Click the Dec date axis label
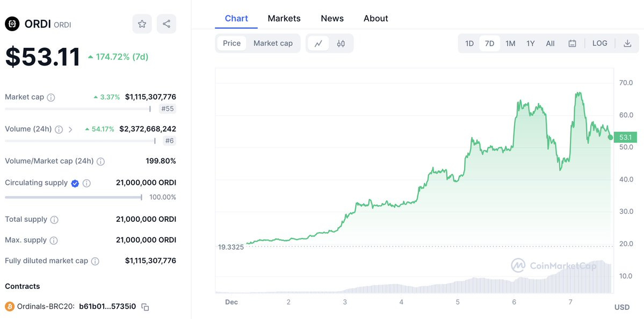The width and height of the screenshot is (644, 319). pyautogui.click(x=231, y=302)
